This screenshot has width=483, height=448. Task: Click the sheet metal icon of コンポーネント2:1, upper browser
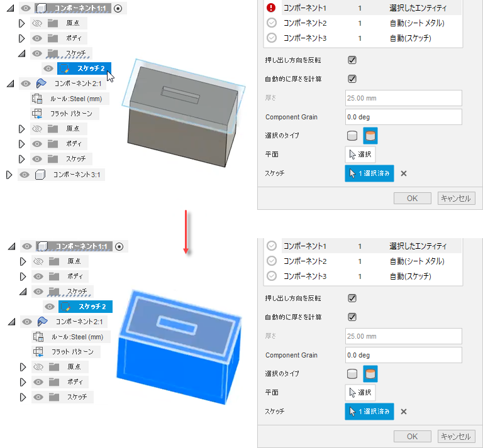coord(41,84)
